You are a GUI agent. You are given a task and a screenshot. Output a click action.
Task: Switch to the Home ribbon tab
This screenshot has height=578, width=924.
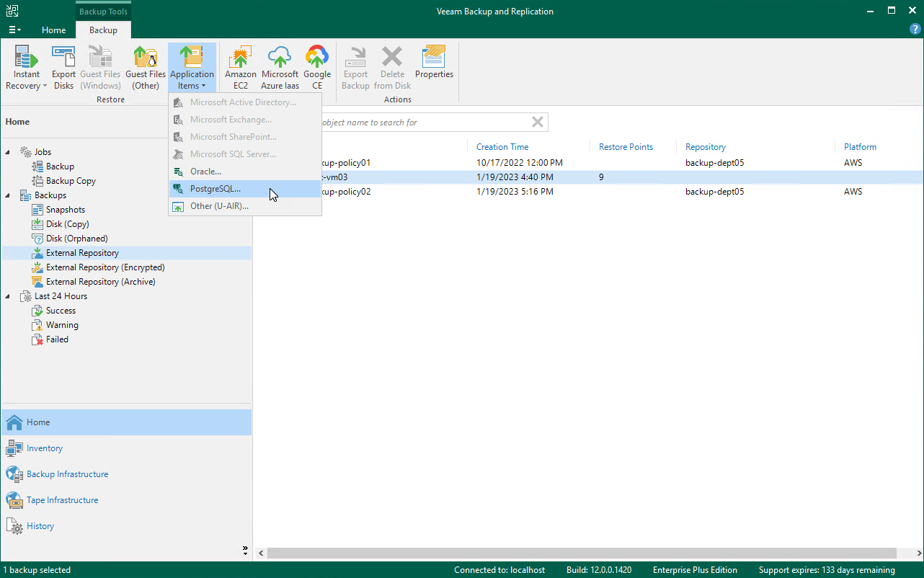click(54, 30)
